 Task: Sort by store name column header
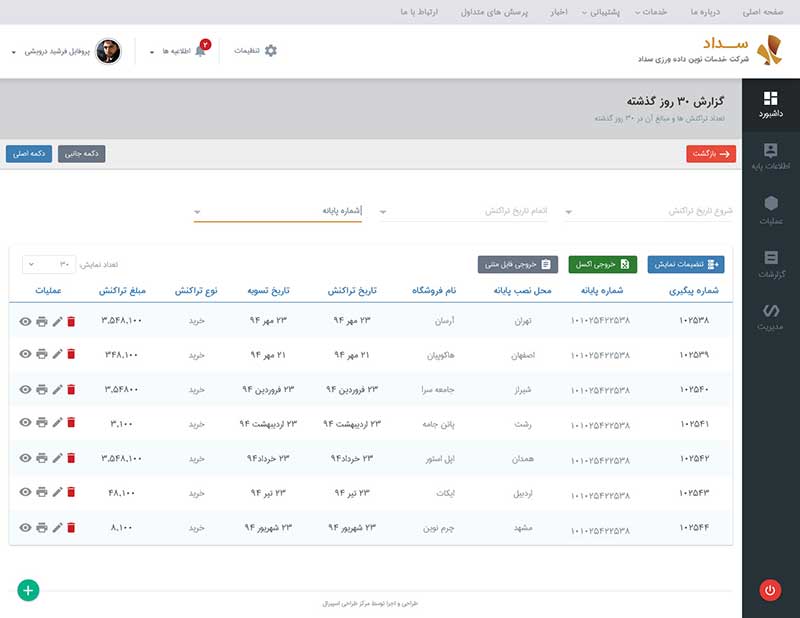(x=434, y=290)
